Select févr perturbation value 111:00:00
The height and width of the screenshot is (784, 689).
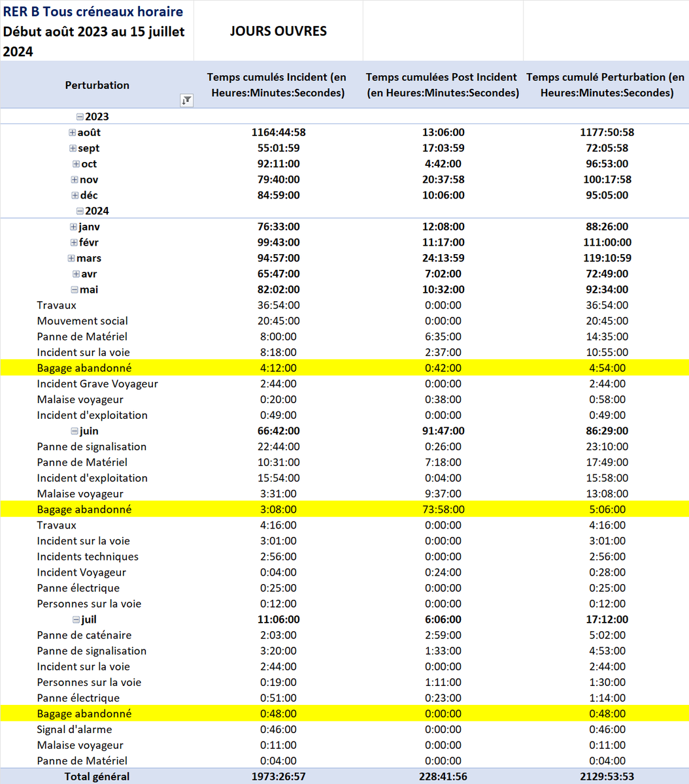(x=607, y=242)
